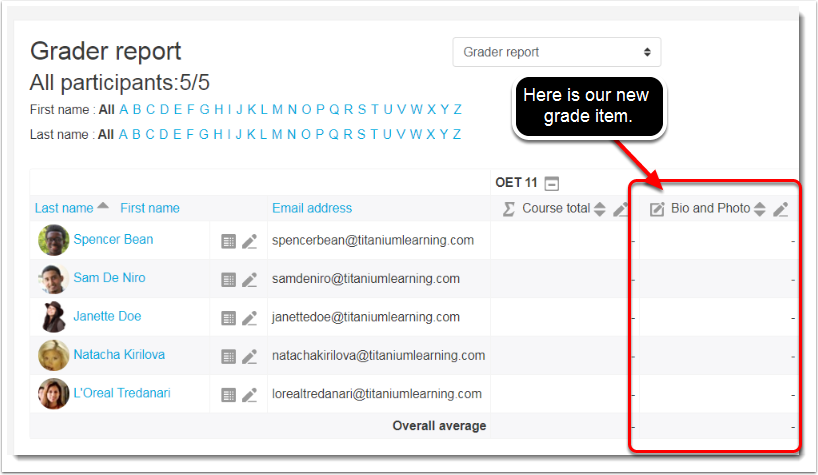The height and width of the screenshot is (475, 818).
Task: Open grade table icon for L'Oreal Tredanari
Action: click(228, 395)
